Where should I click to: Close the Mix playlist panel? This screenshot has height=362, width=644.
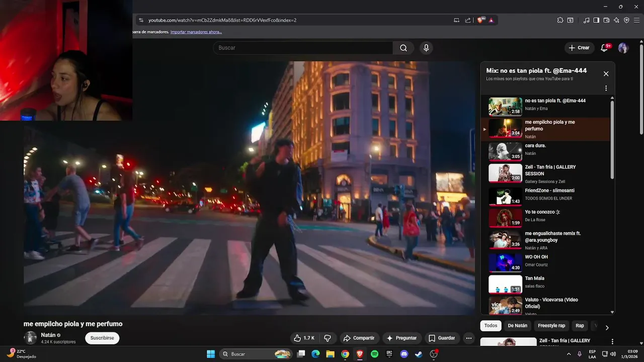(x=606, y=73)
